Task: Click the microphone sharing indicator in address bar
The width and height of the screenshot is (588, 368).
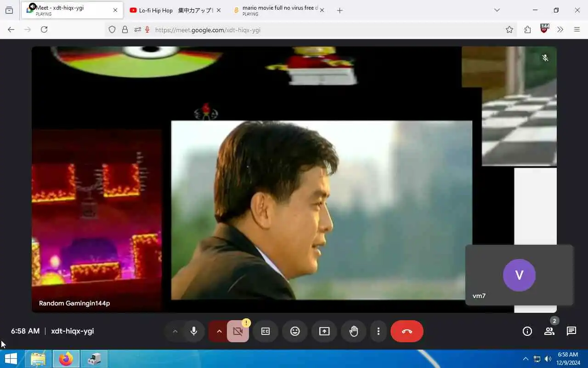Action: (147, 29)
